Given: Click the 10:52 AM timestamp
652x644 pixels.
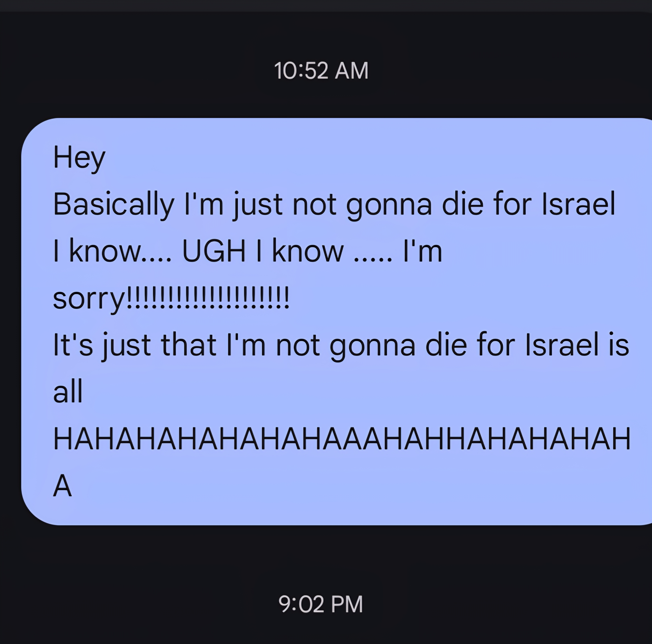Looking at the screenshot, I should point(321,71).
